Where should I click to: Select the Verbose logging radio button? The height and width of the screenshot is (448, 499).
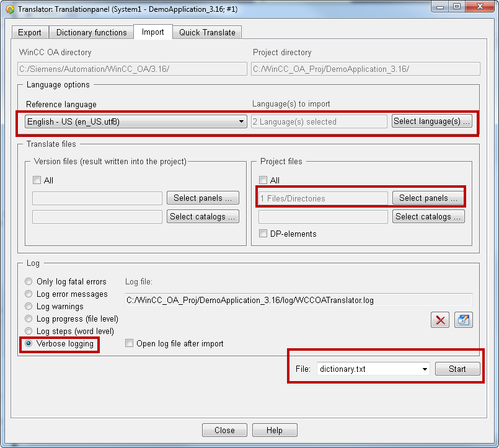[29, 344]
